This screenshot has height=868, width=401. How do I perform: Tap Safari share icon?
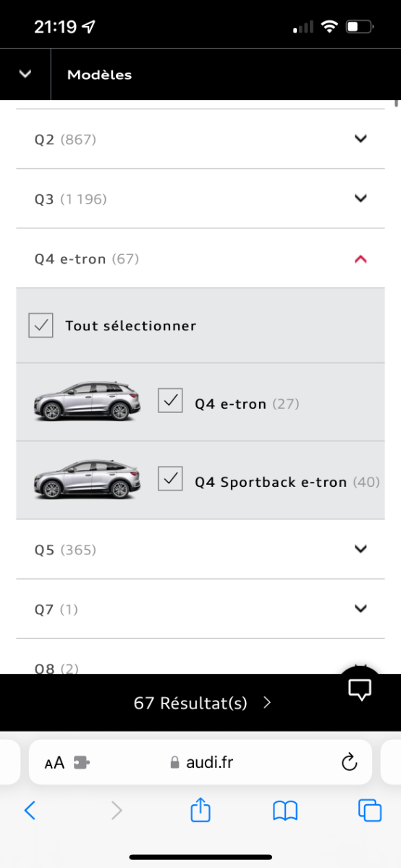click(200, 811)
